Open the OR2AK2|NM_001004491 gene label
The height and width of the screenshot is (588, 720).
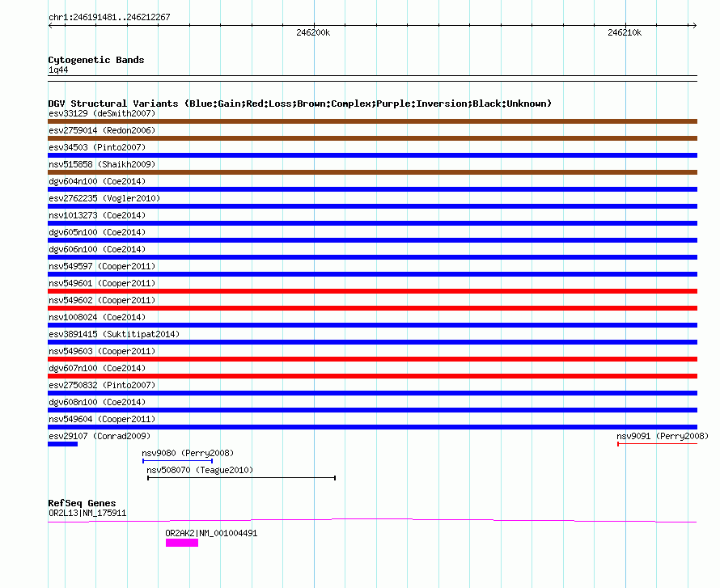[211, 533]
